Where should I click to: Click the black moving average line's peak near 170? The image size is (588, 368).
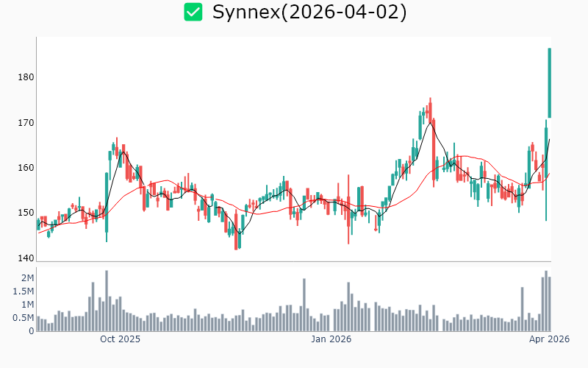[x=429, y=124]
